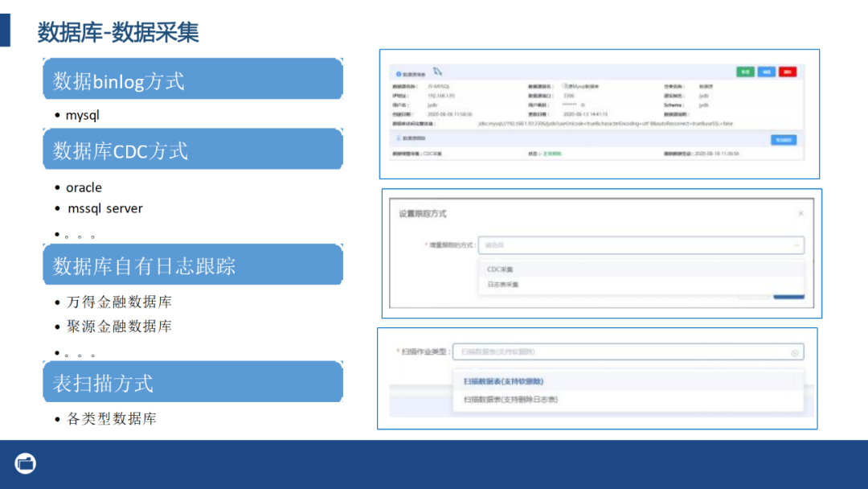This screenshot has height=489, width=868.
Task: Click the blue button in the tracking section row
Action: (784, 140)
